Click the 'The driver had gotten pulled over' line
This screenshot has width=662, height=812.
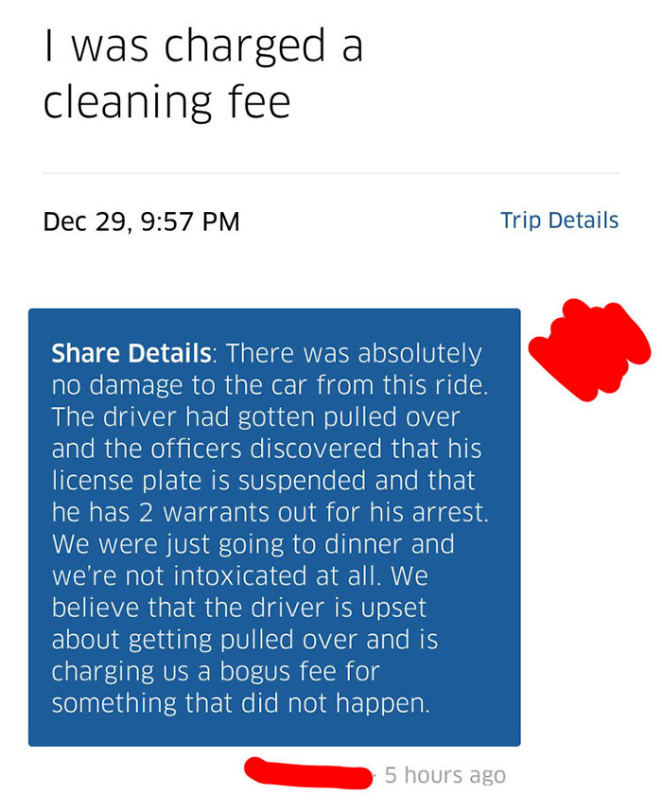(255, 417)
